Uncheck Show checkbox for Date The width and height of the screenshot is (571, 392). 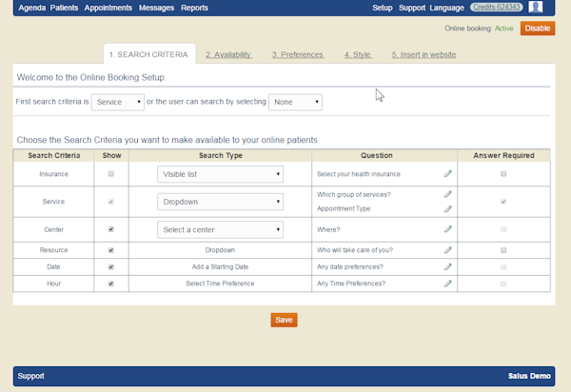(111, 266)
